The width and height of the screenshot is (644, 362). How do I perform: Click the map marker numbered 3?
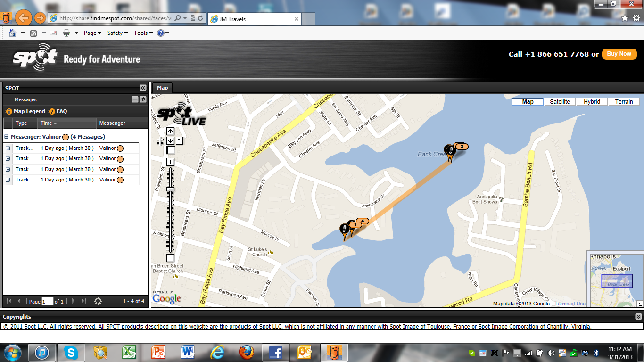[x=462, y=147]
